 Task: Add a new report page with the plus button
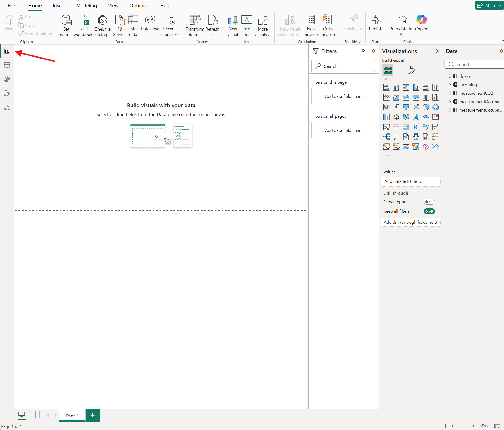click(x=93, y=416)
